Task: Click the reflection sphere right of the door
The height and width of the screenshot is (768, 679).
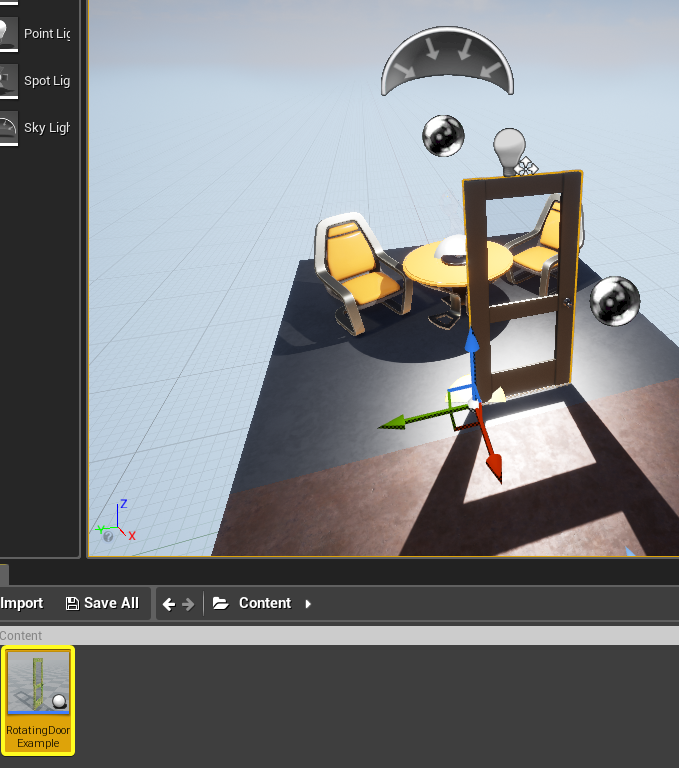Action: click(x=614, y=301)
